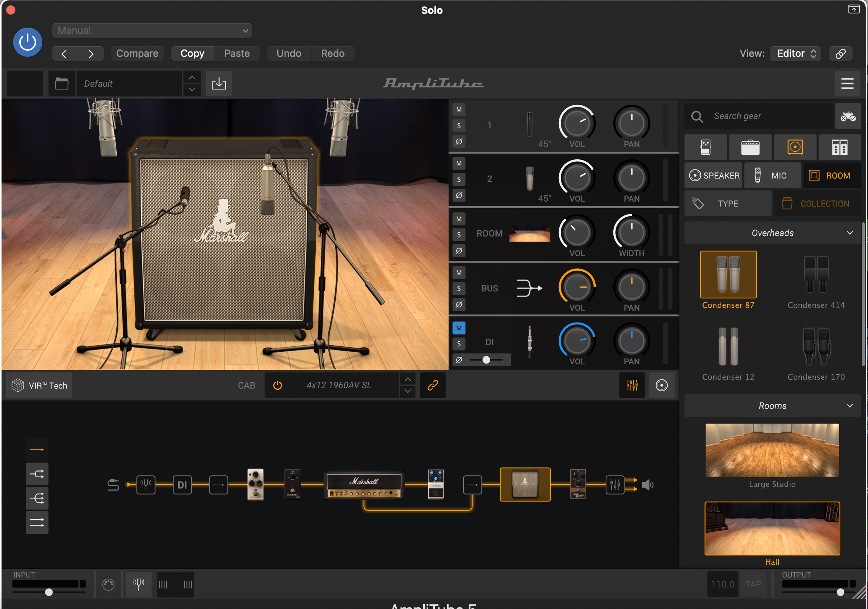The height and width of the screenshot is (609, 868).
Task: Click the gear filter icon beside search
Action: click(x=848, y=116)
